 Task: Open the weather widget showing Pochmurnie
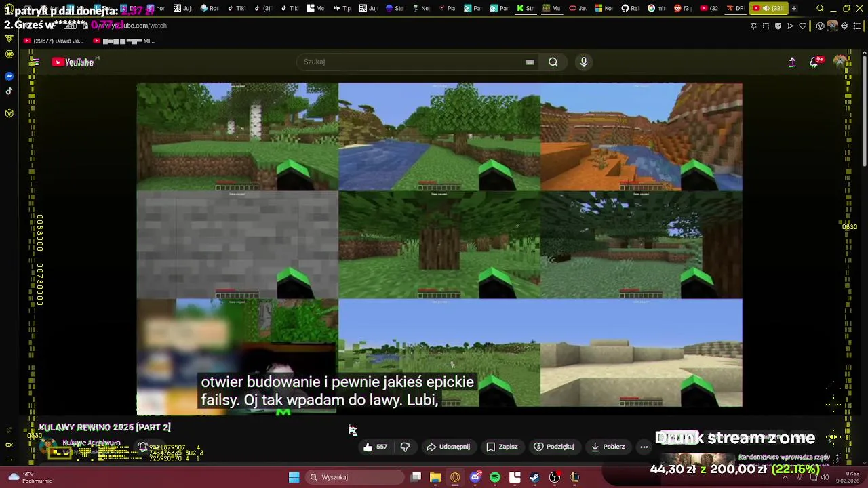pyautogui.click(x=30, y=477)
